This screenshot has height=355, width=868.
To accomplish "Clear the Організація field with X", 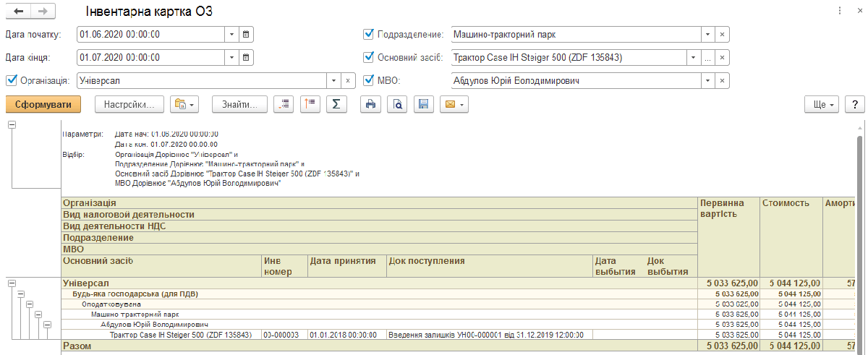I will (348, 81).
